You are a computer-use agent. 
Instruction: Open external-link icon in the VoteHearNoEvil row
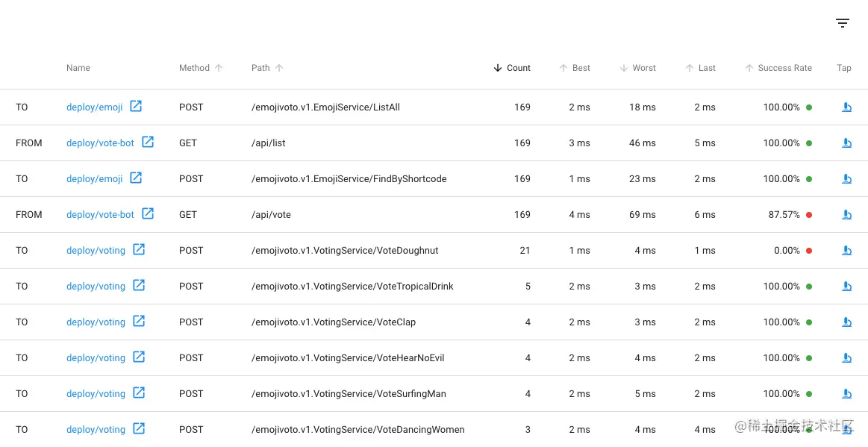pyautogui.click(x=139, y=357)
